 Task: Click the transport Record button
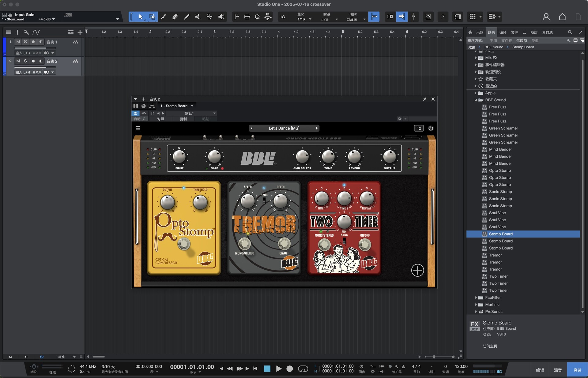point(290,369)
